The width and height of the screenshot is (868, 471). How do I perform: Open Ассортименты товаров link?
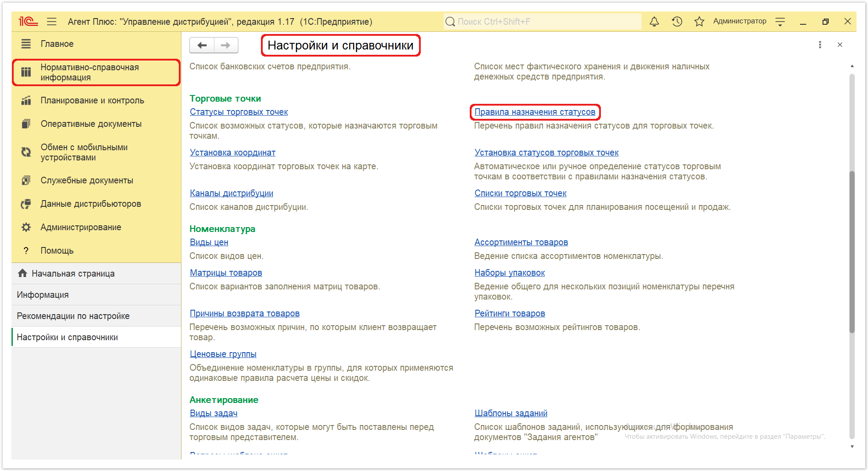pyautogui.click(x=521, y=242)
